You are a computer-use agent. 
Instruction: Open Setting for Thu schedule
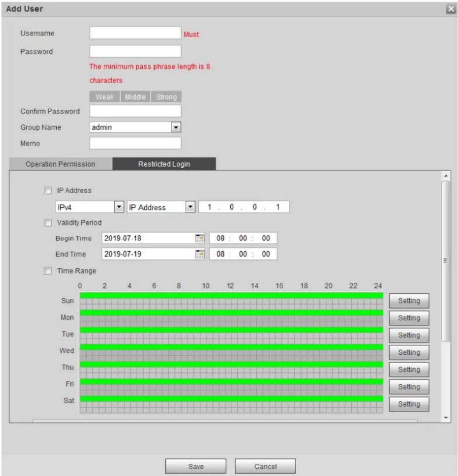point(409,369)
